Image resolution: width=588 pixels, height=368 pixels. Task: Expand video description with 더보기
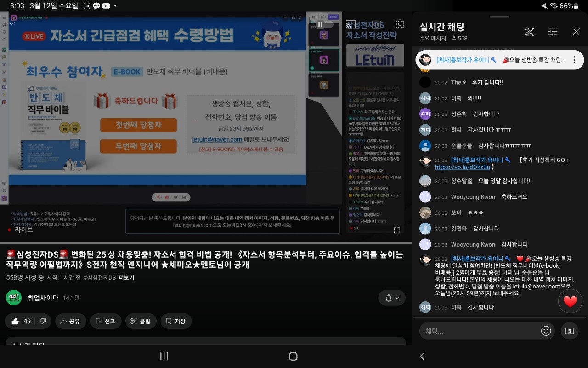click(126, 277)
